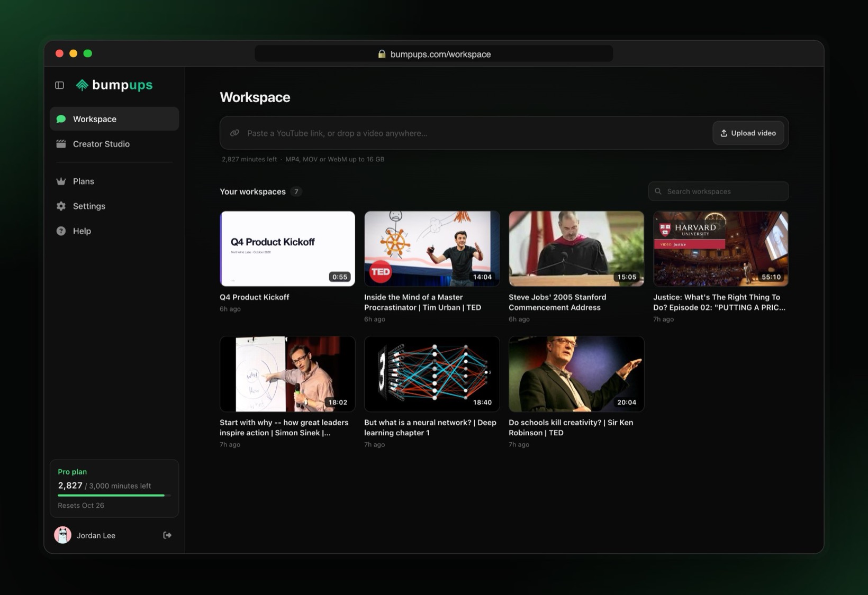Click the Workspace chat bubble icon
Viewport: 868px width, 595px height.
coord(61,119)
